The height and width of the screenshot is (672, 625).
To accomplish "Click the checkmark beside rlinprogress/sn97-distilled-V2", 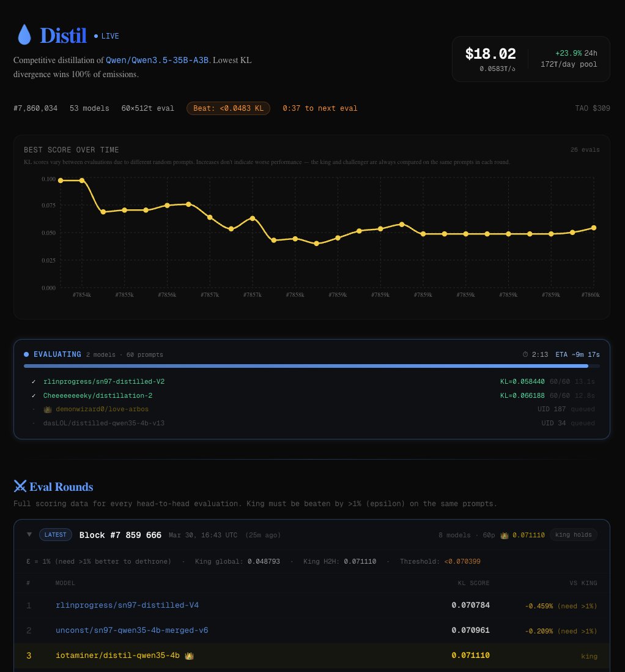I will (x=34, y=381).
